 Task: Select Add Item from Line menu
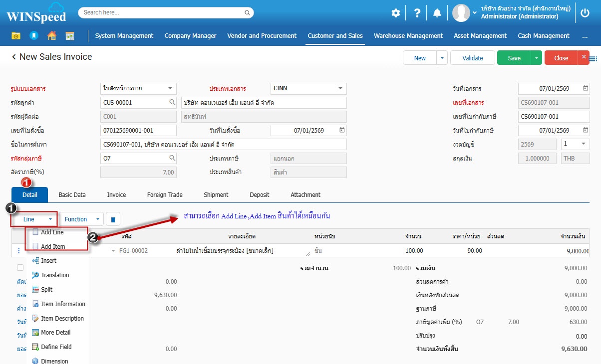coord(53,246)
